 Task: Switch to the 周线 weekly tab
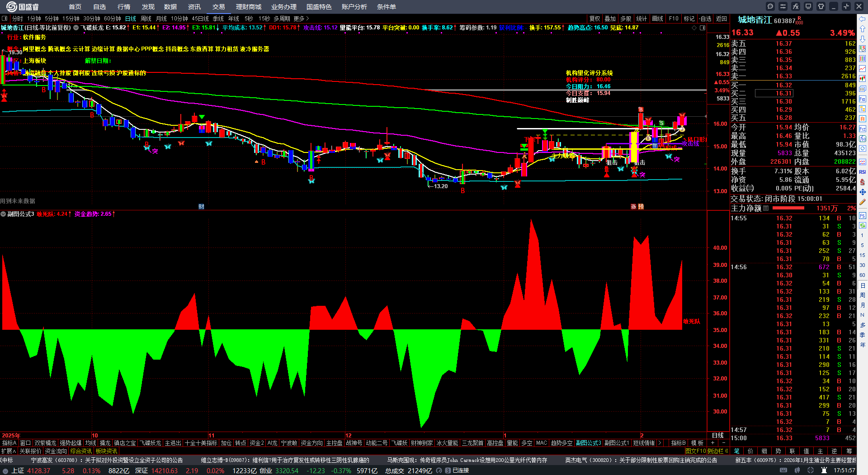pyautogui.click(x=146, y=19)
